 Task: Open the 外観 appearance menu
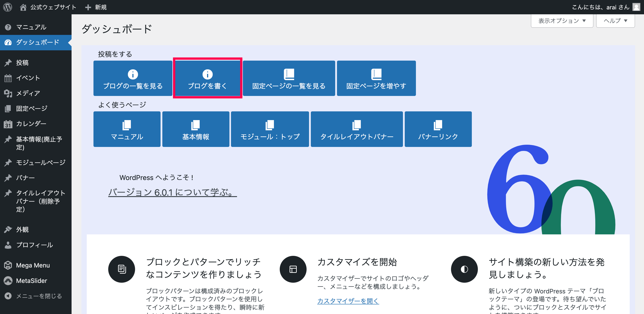point(22,229)
